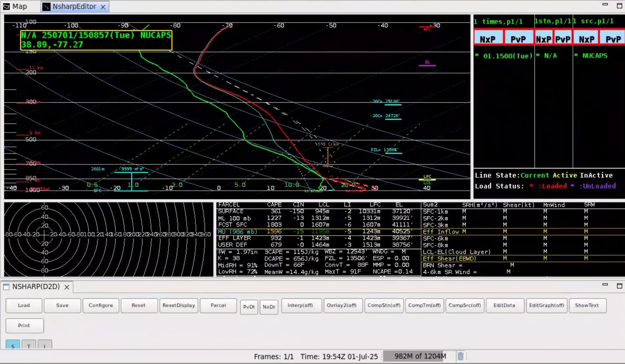Click the trash can memory icon
This screenshot has height=364, width=625.
(x=461, y=356)
